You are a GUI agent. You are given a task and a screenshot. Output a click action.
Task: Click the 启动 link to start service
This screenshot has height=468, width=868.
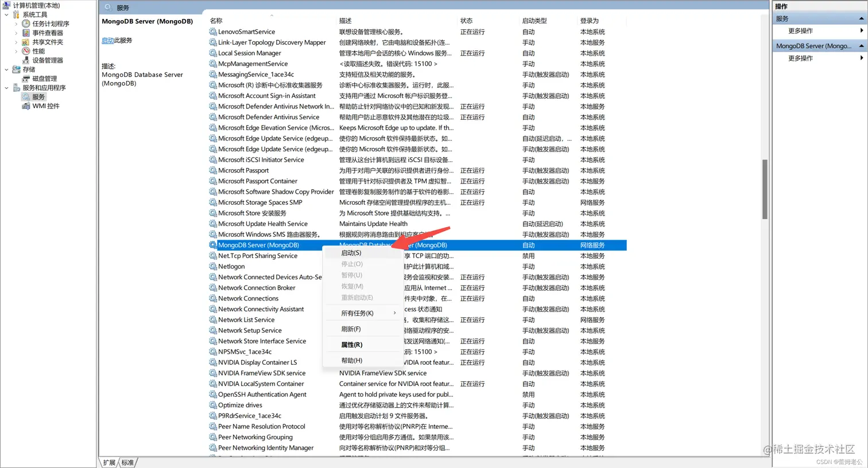coord(107,41)
